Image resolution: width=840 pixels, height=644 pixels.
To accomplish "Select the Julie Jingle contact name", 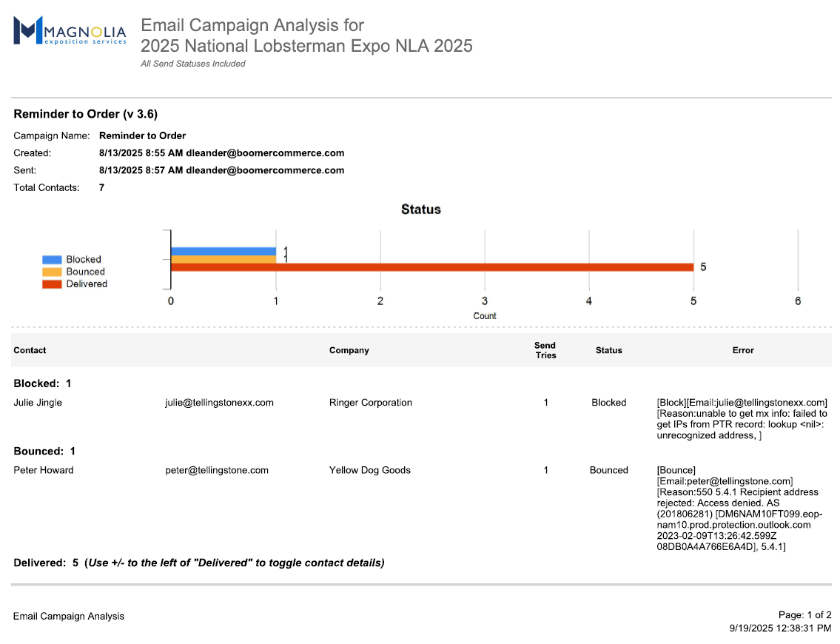I will (x=38, y=403).
